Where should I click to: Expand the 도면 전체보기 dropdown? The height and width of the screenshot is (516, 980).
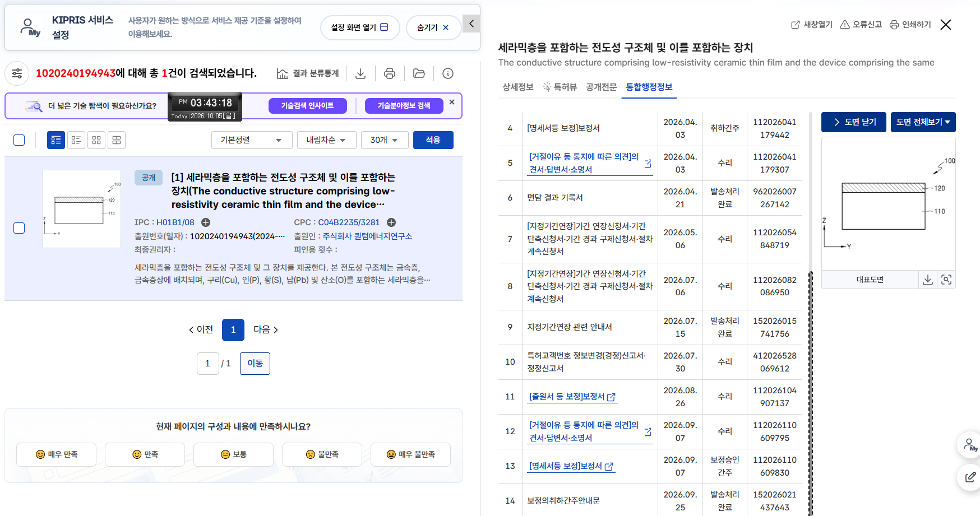pos(923,122)
